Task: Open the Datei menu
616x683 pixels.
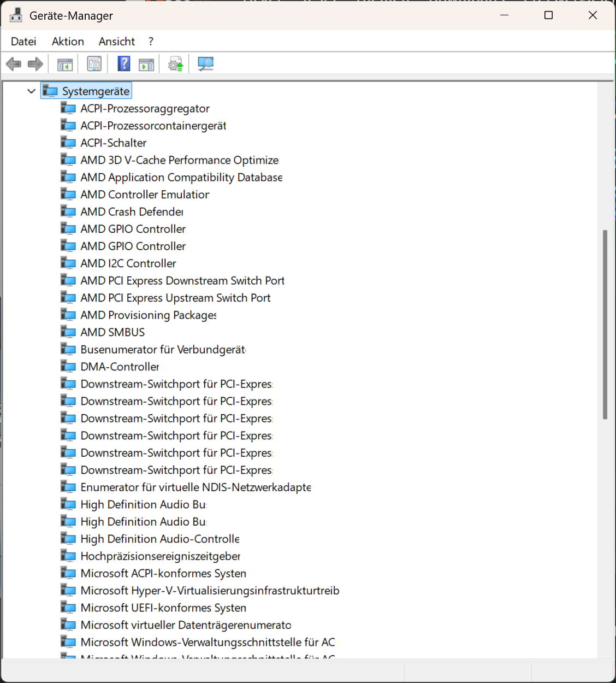Action: 23,42
